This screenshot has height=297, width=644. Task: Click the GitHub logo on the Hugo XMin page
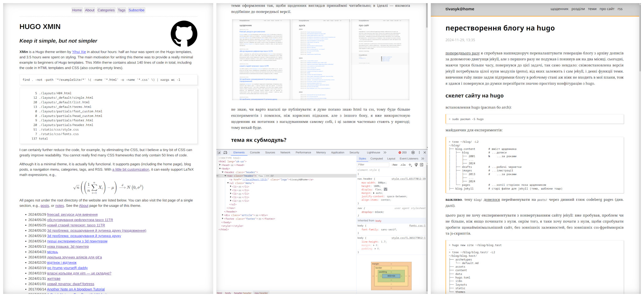pyautogui.click(x=184, y=34)
